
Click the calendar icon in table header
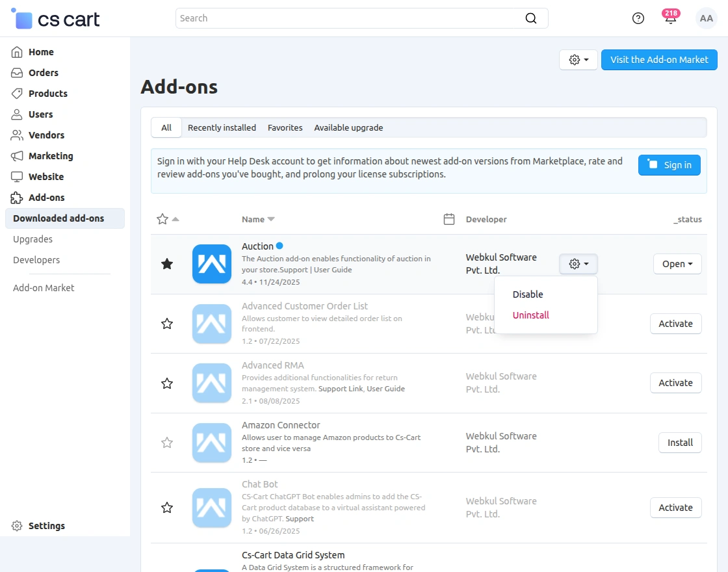pyautogui.click(x=448, y=219)
